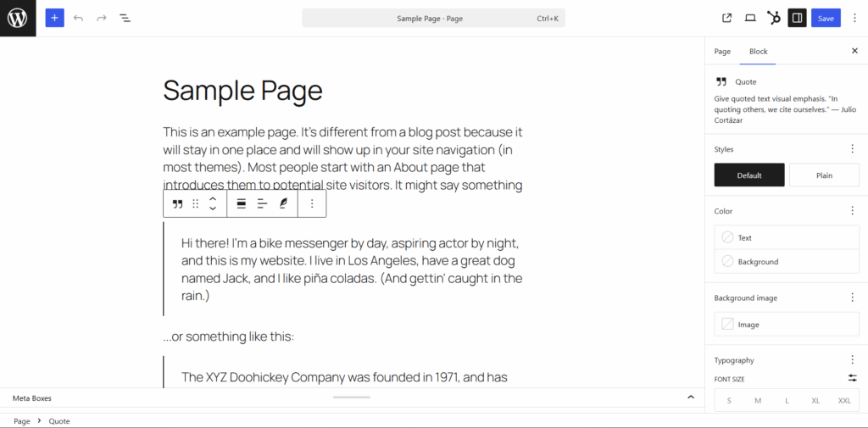The width and height of the screenshot is (868, 428).
Task: Select font size S
Action: coord(729,400)
